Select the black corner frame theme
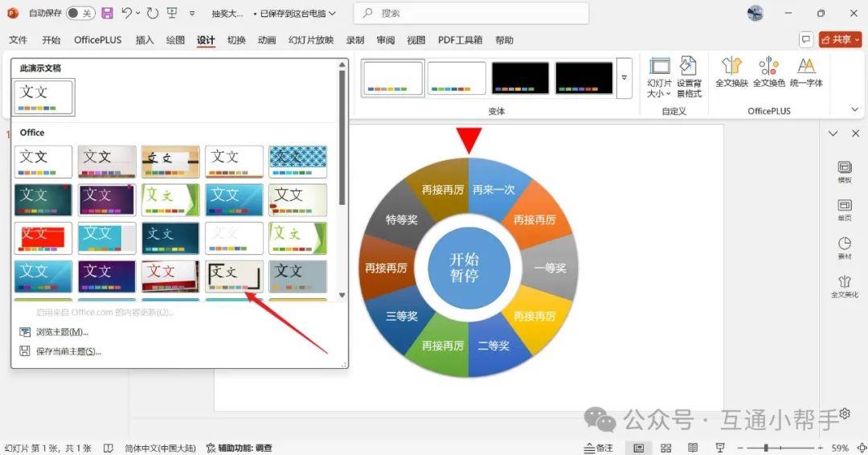Screen dimensions: 868x455 pyautogui.click(x=234, y=277)
